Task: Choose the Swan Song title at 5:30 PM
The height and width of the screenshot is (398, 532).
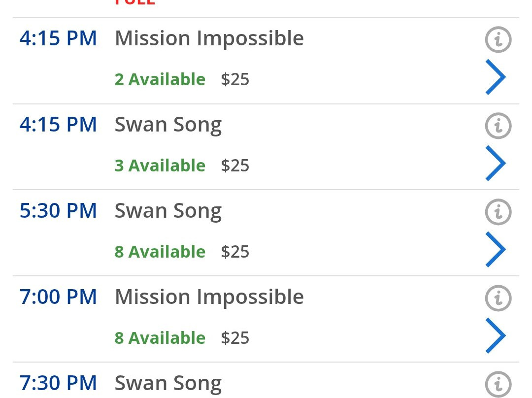Action: pyautogui.click(x=168, y=211)
